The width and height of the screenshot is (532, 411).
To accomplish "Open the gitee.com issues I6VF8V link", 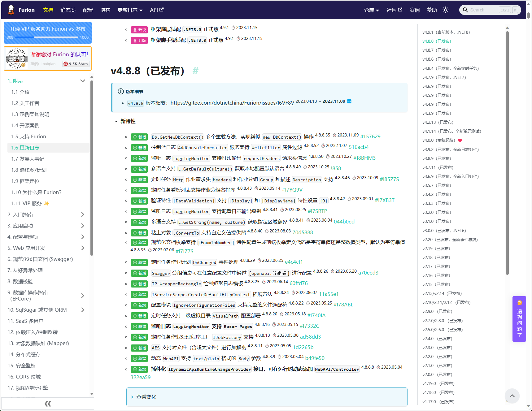I will click(x=232, y=103).
